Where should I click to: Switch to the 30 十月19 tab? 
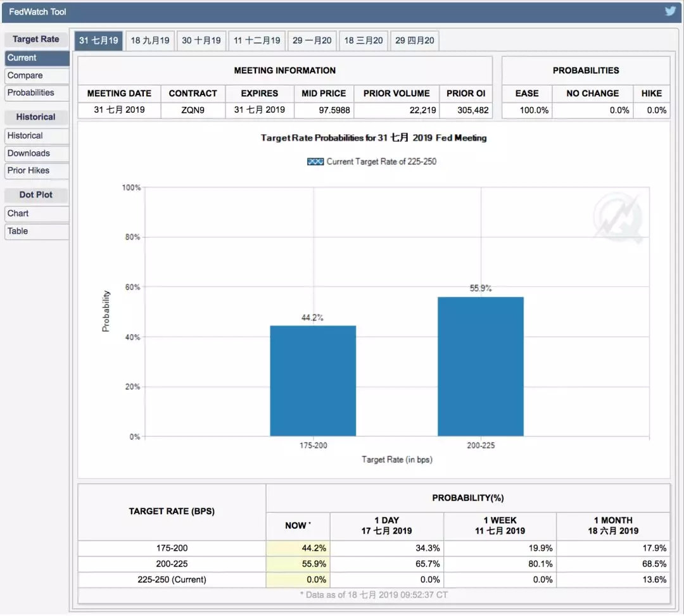tap(201, 41)
